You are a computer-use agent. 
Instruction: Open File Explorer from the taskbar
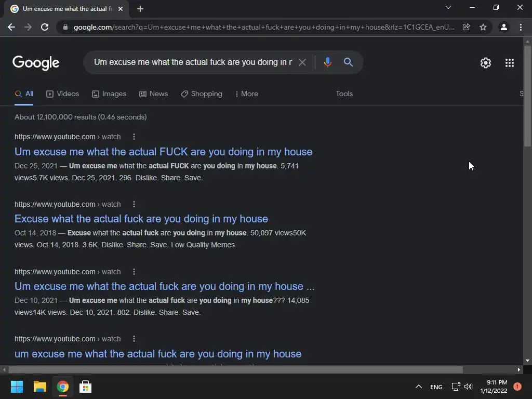pyautogui.click(x=39, y=387)
